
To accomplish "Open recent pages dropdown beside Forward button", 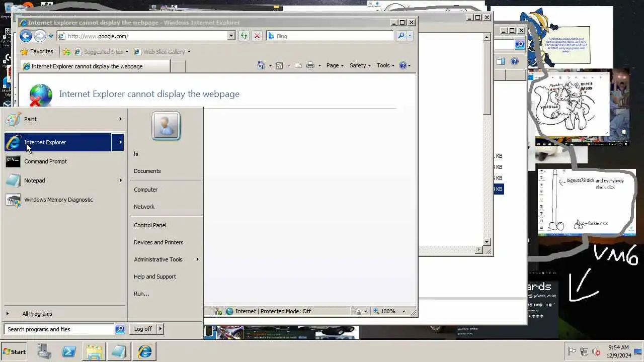I will tap(51, 36).
